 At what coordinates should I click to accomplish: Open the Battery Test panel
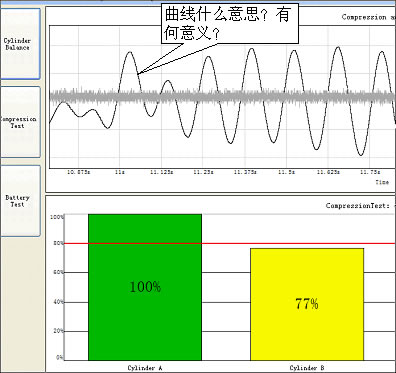tap(20, 201)
